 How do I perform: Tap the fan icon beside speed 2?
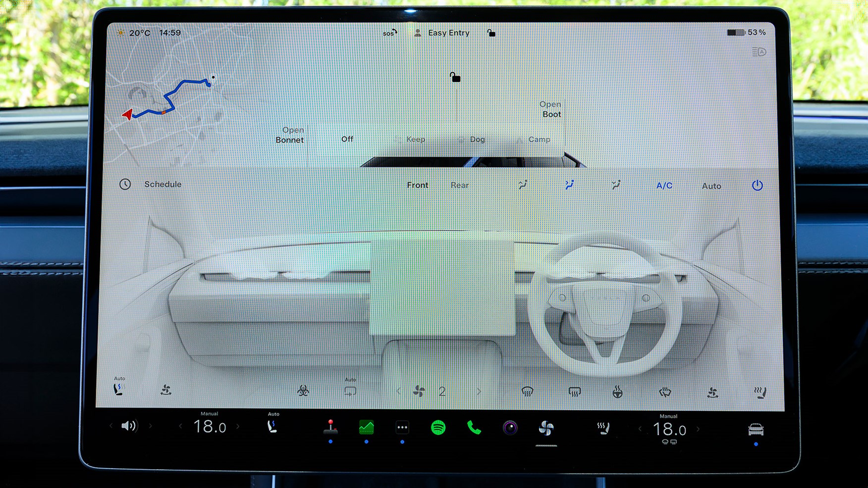(x=419, y=391)
